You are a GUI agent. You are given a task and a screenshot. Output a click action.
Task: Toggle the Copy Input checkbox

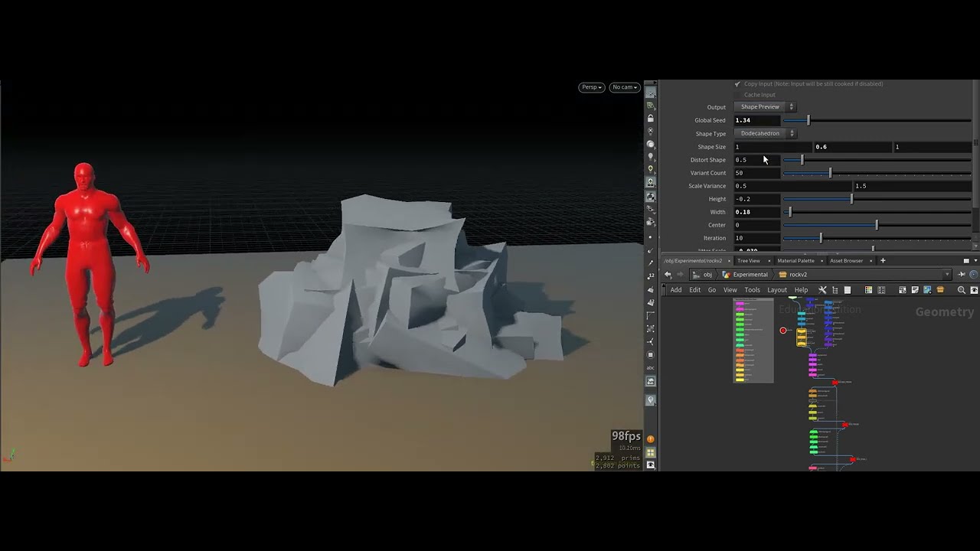click(737, 83)
